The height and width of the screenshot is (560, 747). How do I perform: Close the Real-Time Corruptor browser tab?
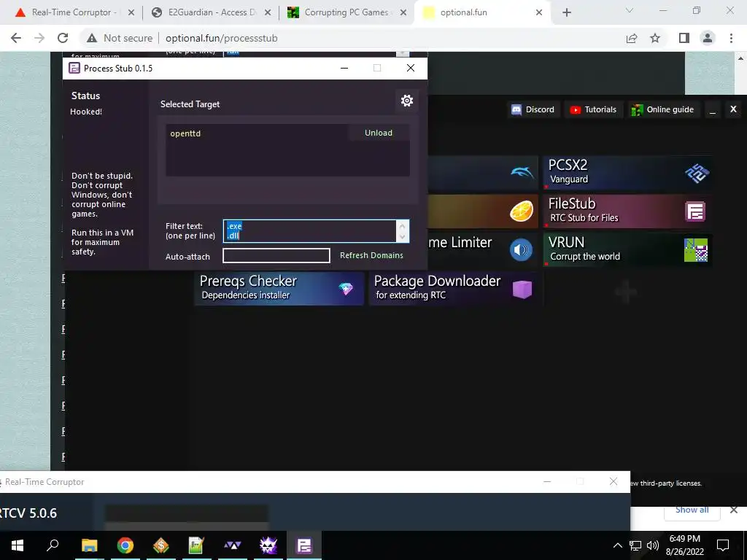click(131, 13)
